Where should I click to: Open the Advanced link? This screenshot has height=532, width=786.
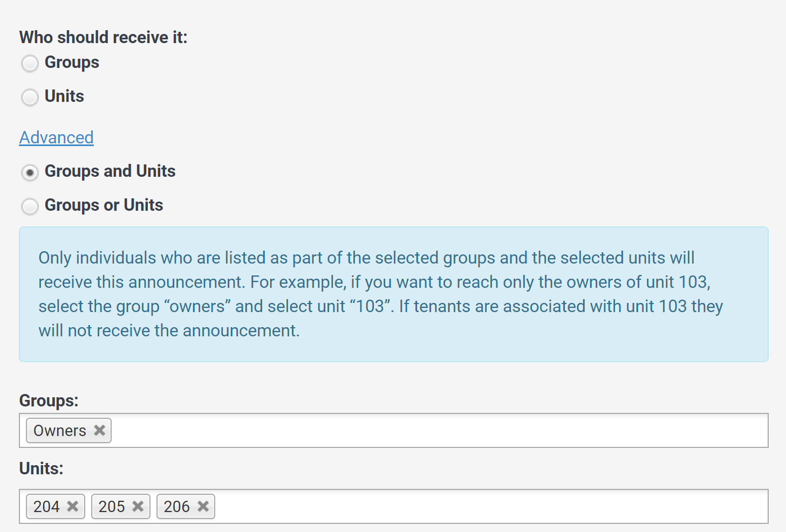pyautogui.click(x=56, y=137)
